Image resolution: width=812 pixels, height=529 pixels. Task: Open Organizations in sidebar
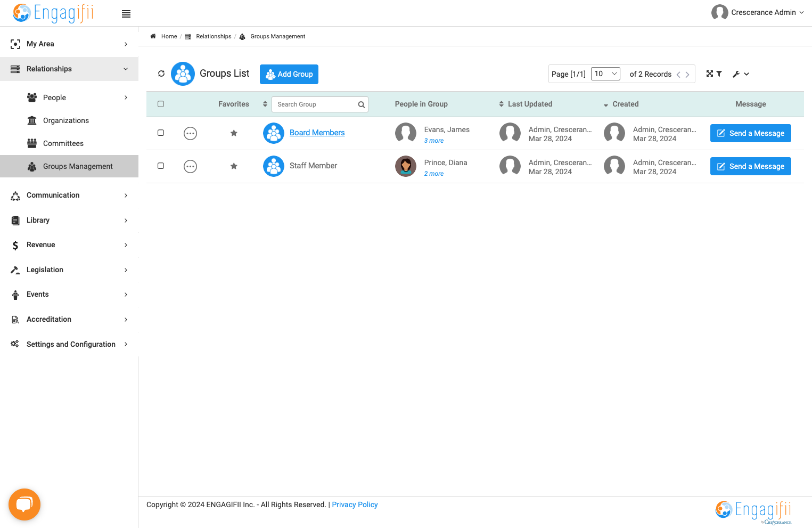tap(66, 120)
